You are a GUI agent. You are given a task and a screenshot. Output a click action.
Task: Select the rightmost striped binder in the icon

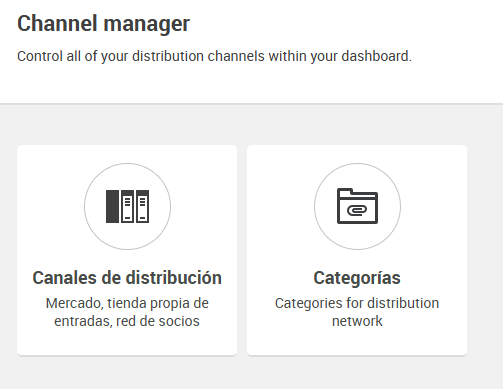(143, 206)
